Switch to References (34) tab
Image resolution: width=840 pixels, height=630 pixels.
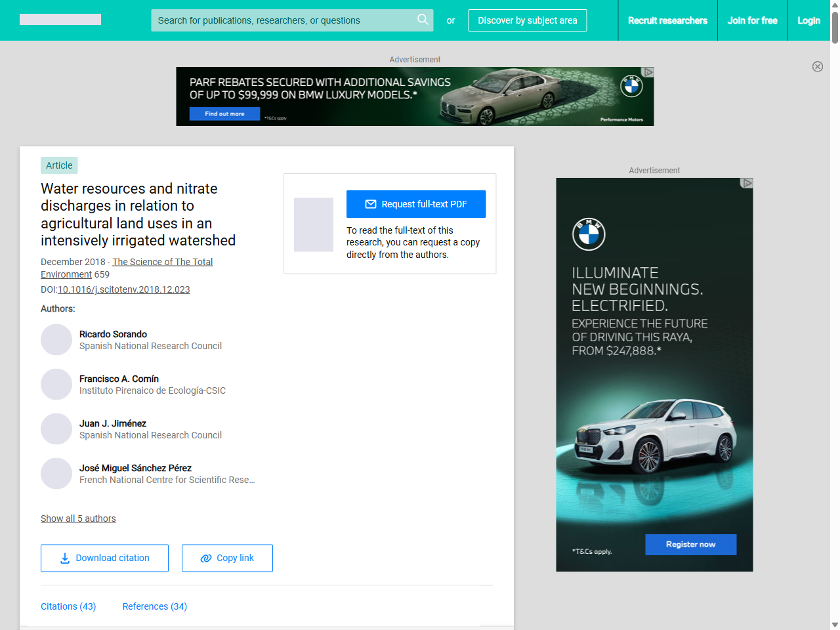coord(155,606)
